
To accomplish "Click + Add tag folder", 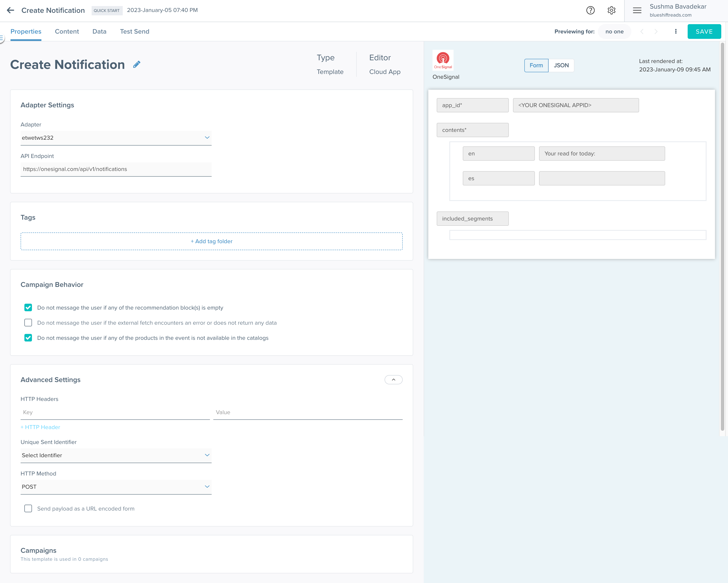I will tap(211, 241).
